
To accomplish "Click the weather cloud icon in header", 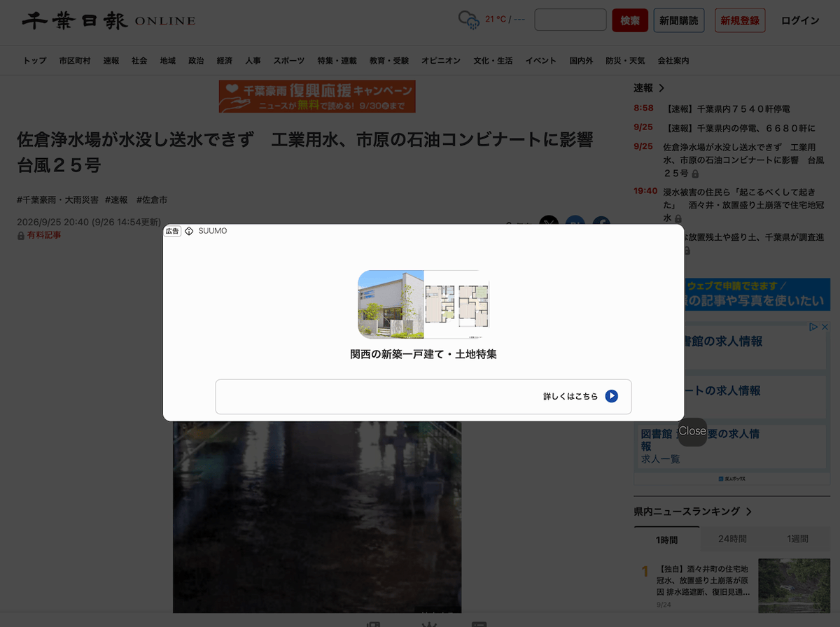I will point(468,20).
